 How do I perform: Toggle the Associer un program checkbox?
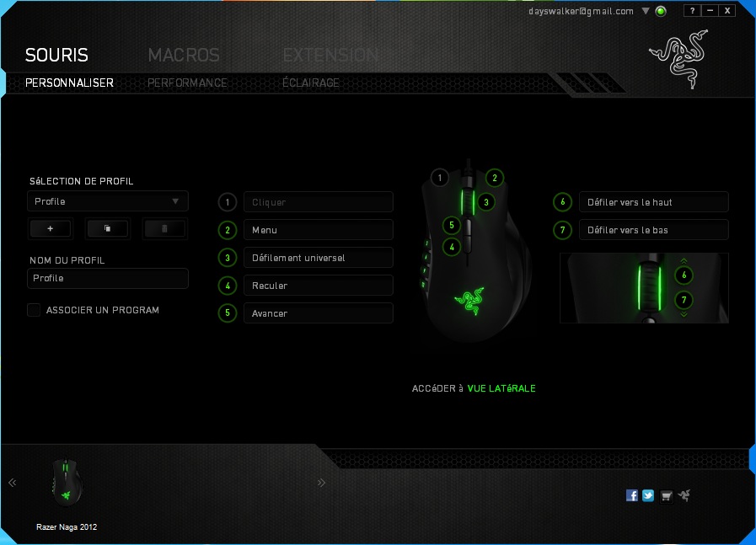[x=34, y=310]
